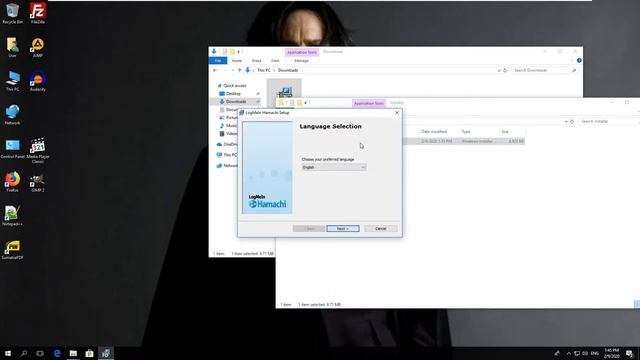Launch Edge browser from the taskbar
Viewport: 640px width, 360px height.
[57, 353]
